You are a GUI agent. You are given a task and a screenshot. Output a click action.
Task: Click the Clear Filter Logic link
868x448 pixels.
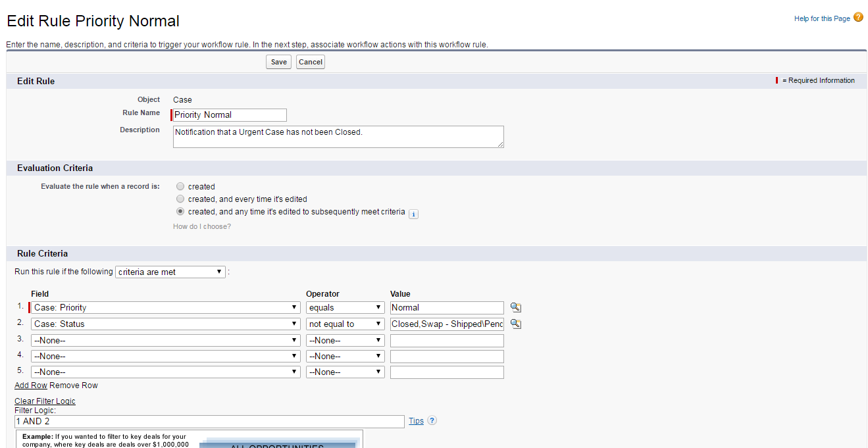(45, 401)
